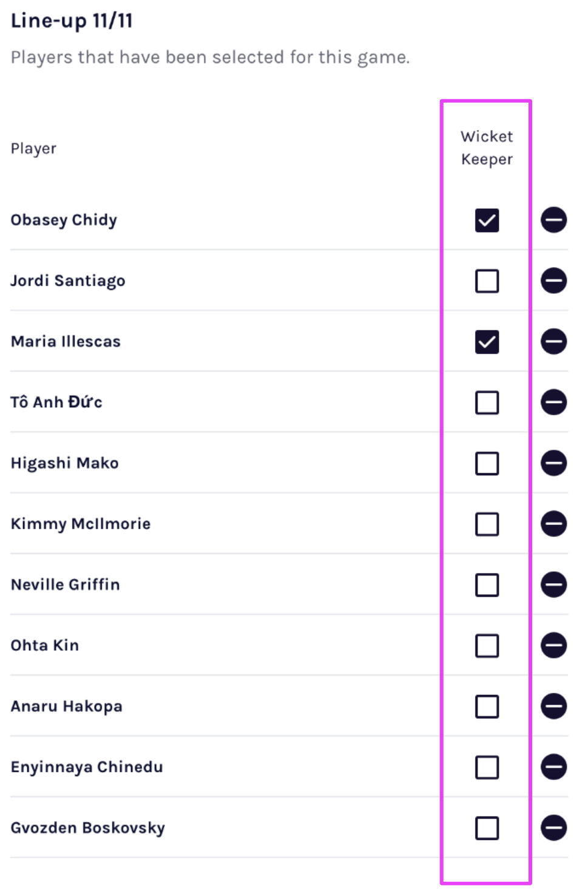
Task: Remove Higashi Mako with minus button
Action: [x=553, y=463]
